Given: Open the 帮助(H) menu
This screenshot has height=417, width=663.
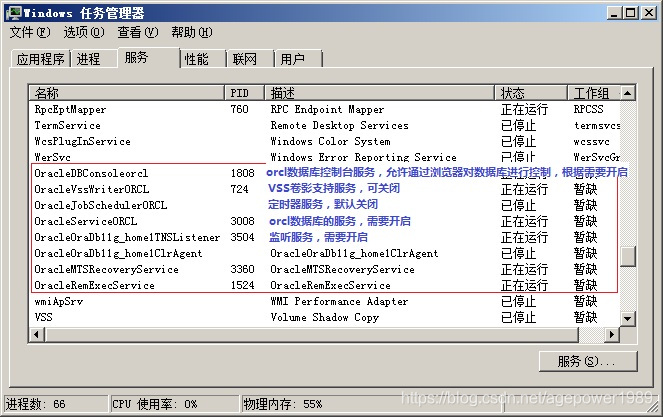Looking at the screenshot, I should pos(192,32).
